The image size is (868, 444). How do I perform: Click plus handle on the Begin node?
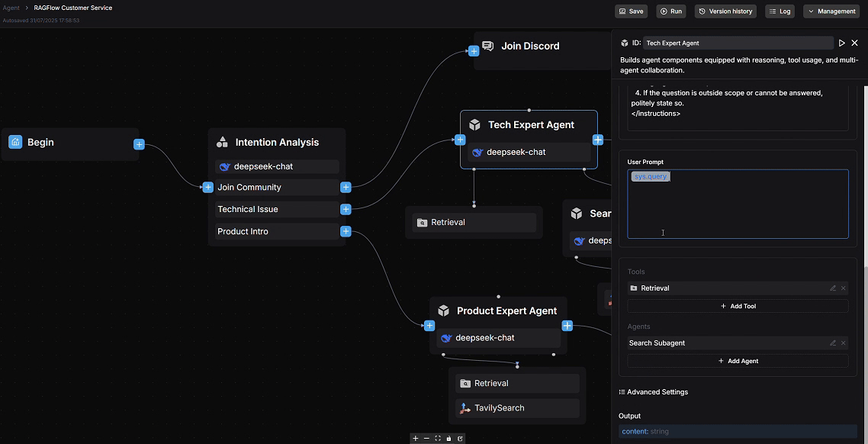139,144
